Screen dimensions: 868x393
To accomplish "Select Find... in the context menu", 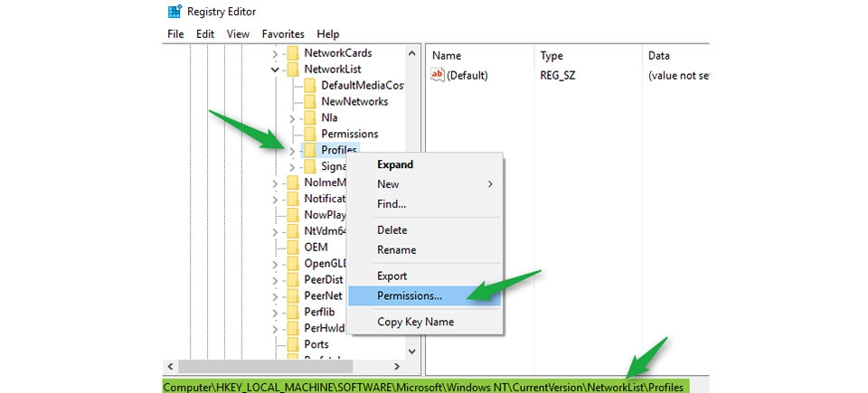I will pos(425,204).
